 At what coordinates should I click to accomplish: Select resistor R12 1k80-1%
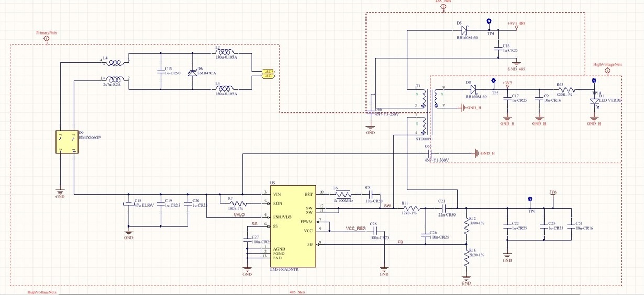pyautogui.click(x=467, y=226)
